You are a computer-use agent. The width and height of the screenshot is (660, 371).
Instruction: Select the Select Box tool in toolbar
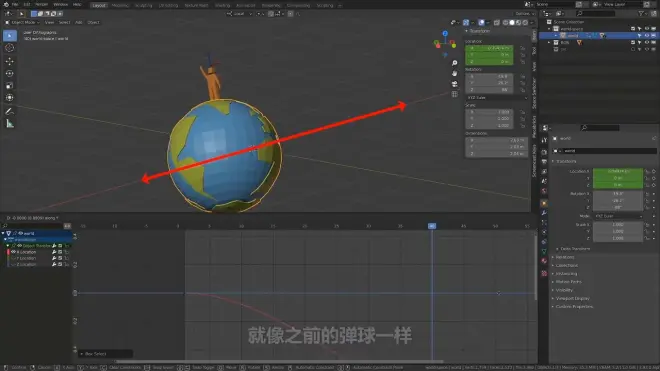click(x=10, y=36)
